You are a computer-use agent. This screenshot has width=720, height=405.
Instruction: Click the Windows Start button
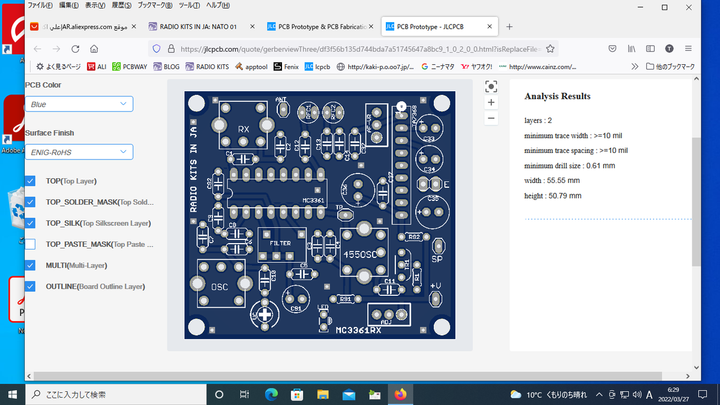point(12,393)
